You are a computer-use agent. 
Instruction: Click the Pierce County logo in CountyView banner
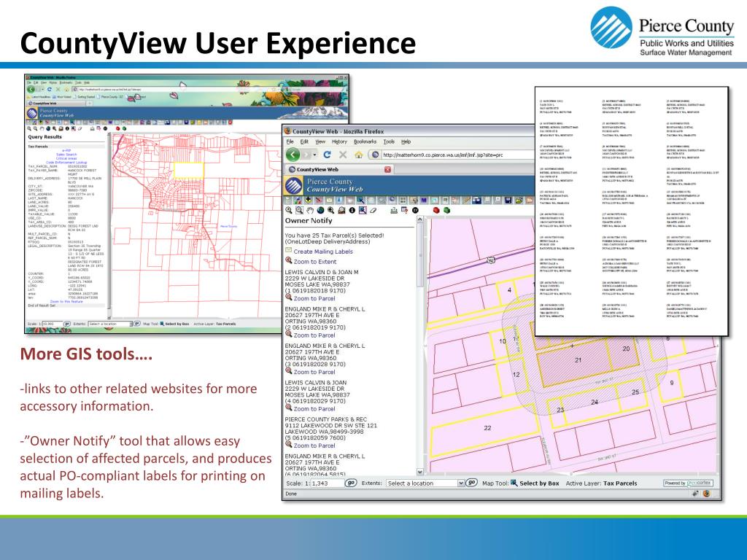tap(293, 185)
